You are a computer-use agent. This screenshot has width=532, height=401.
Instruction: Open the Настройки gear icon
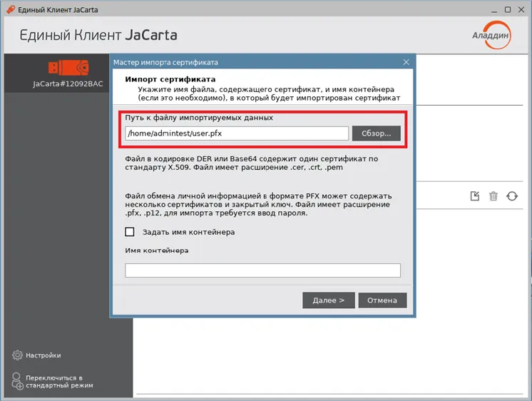(x=17, y=355)
